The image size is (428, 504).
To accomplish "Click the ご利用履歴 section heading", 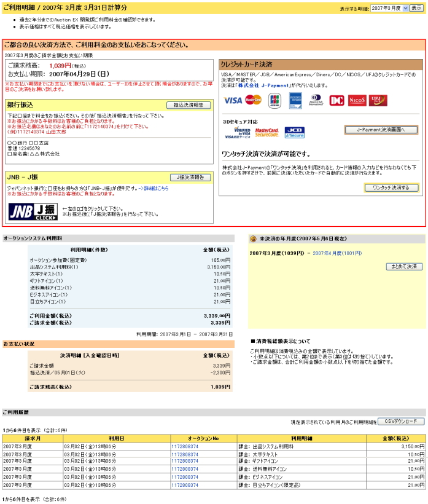I will pyautogui.click(x=16, y=412).
